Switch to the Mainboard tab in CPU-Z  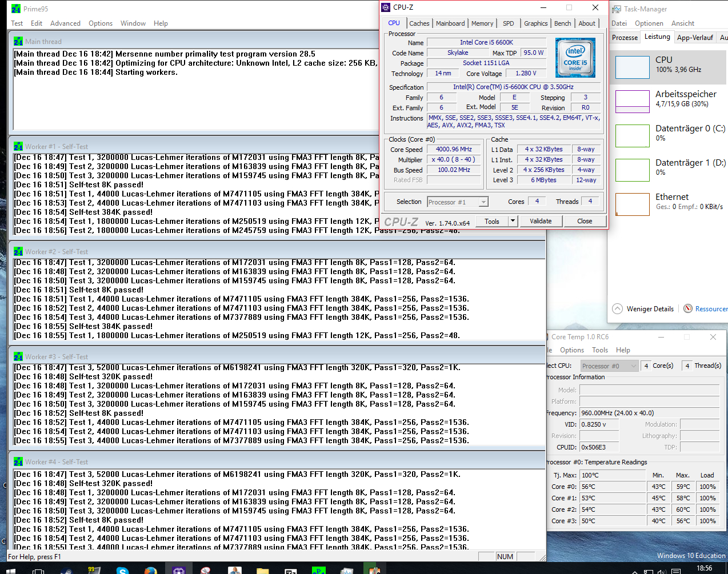click(450, 23)
